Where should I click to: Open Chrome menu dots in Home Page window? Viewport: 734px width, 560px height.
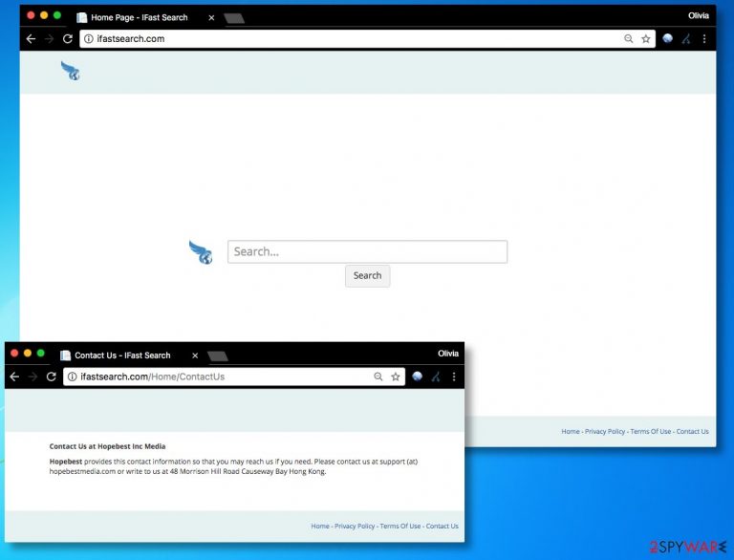704,39
